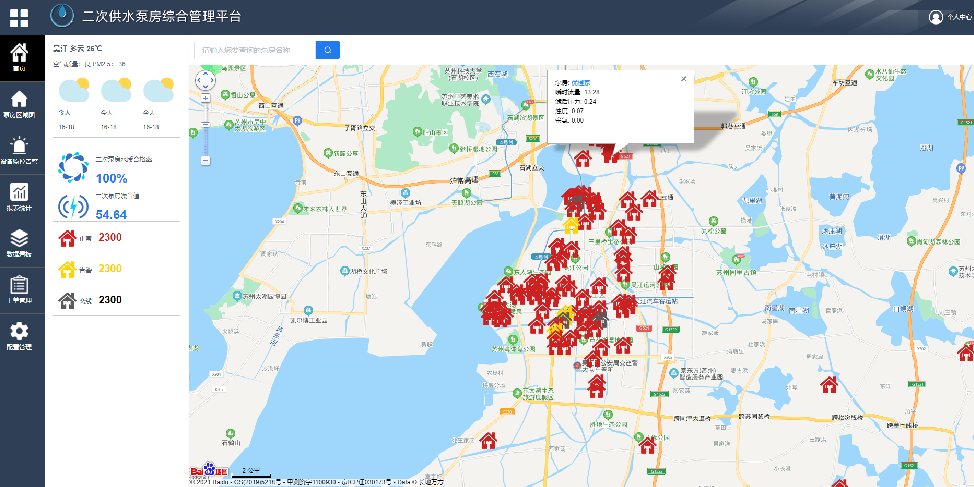This screenshot has height=487, width=974.
Task: Click the blue search magnifier button
Action: [327, 50]
